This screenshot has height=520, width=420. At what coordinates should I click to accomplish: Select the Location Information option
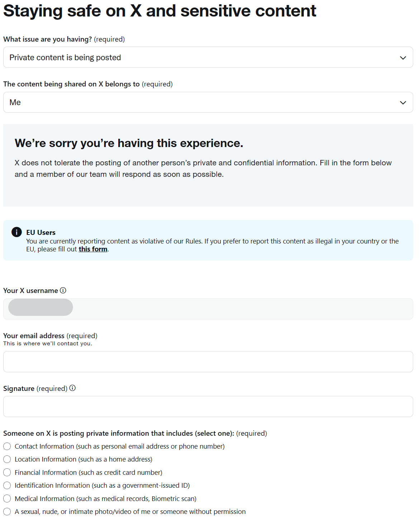click(7, 459)
